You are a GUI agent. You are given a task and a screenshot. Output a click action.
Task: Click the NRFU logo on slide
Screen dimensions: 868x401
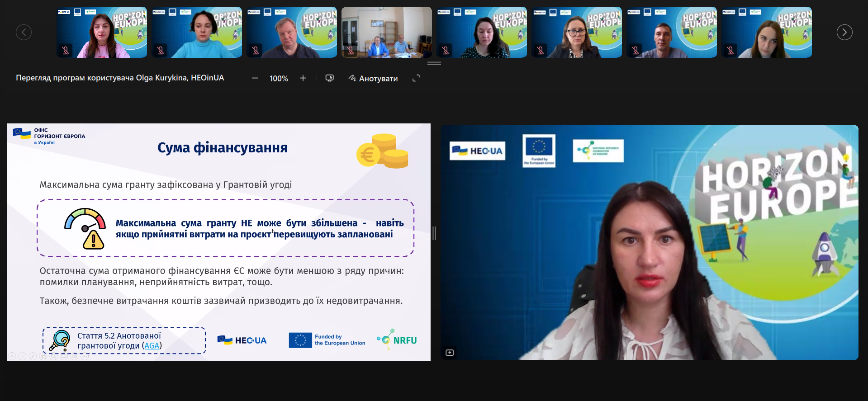point(397,340)
